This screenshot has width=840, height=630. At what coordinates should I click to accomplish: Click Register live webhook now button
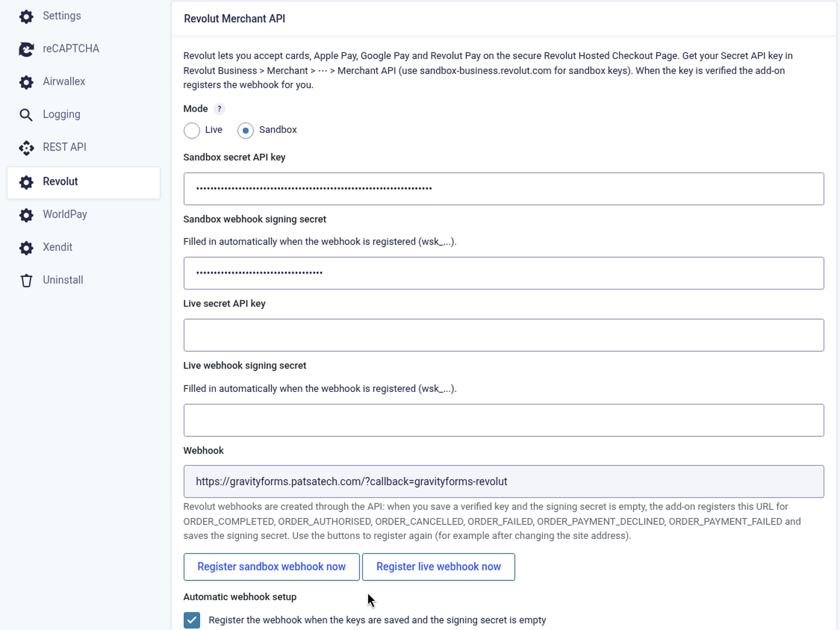click(439, 567)
